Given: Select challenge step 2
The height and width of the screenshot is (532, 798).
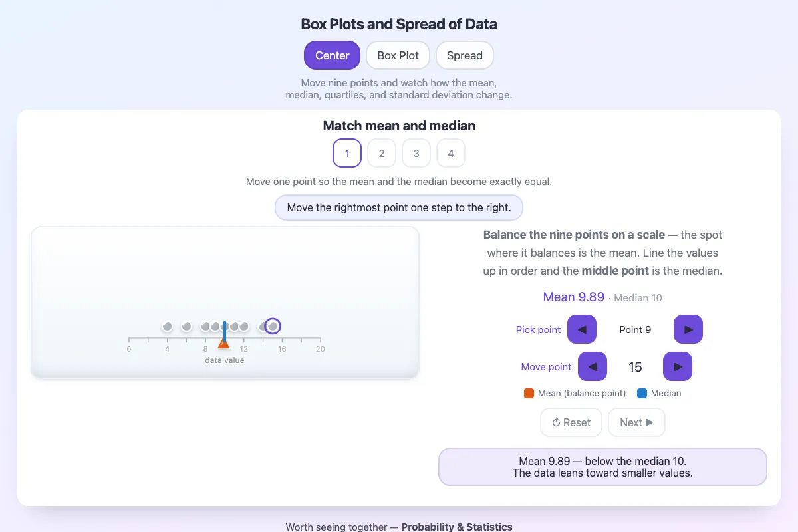Looking at the screenshot, I should click(x=382, y=153).
